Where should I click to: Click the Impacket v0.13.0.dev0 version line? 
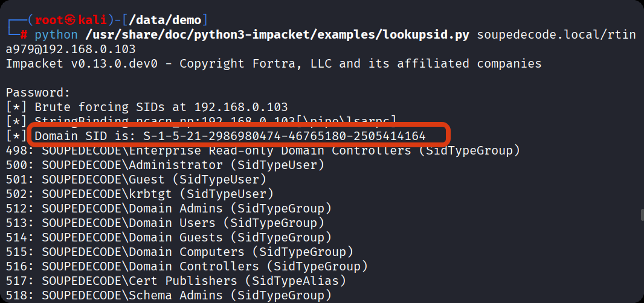[x=273, y=63]
